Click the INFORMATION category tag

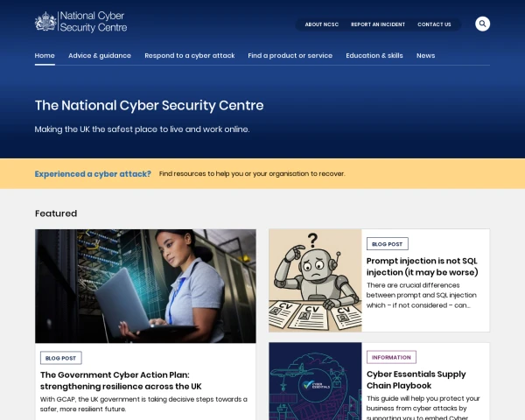tap(391, 357)
